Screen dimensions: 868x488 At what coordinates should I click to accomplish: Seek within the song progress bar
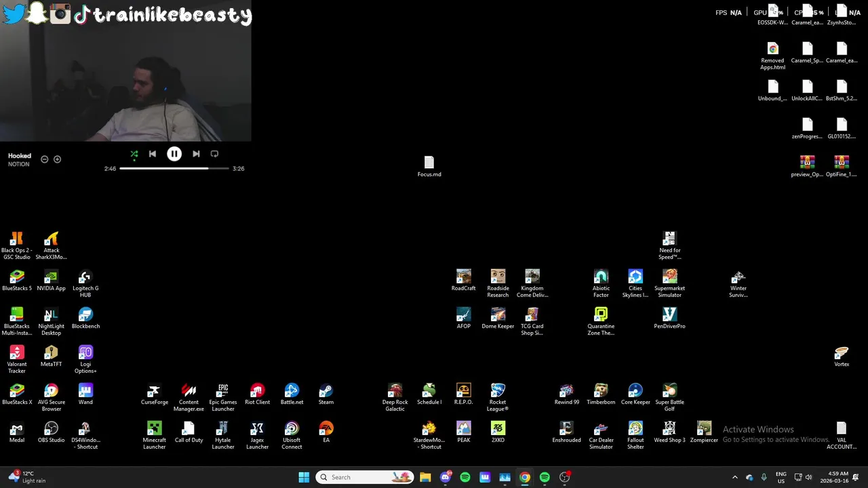coord(174,168)
